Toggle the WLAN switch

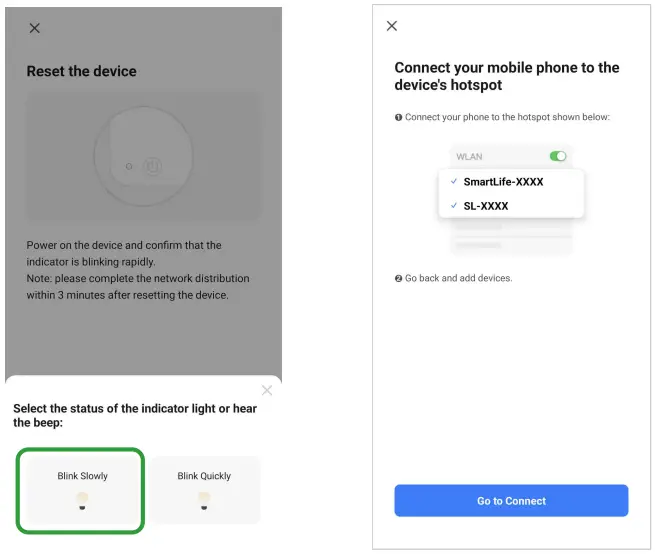(558, 156)
